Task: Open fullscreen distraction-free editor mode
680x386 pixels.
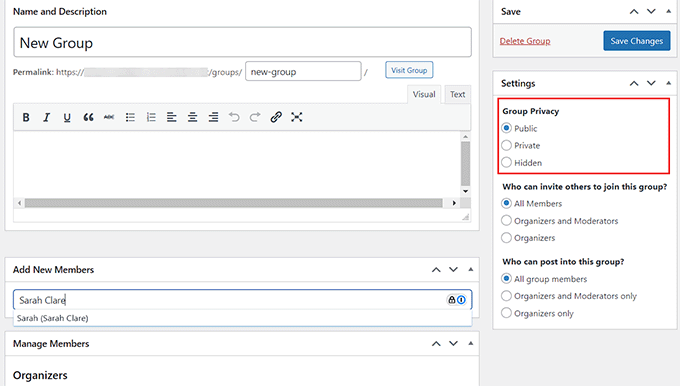Action: click(x=297, y=117)
